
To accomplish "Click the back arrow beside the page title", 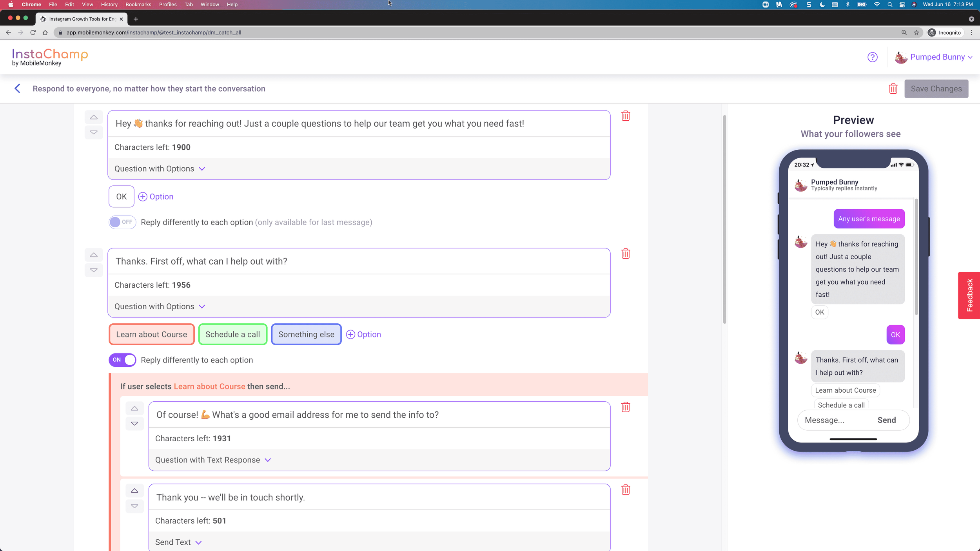I will pos(17,89).
